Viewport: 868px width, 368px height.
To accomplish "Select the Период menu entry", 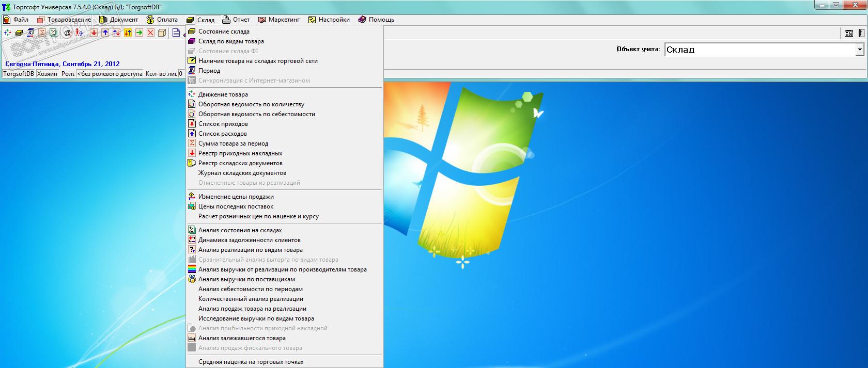I will point(284,71).
